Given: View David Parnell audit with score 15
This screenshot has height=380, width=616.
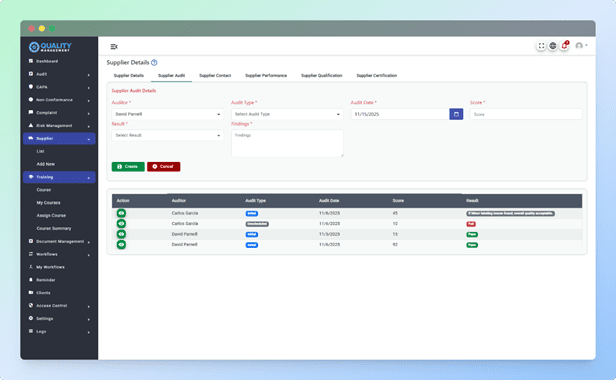Looking at the screenshot, I should [121, 234].
